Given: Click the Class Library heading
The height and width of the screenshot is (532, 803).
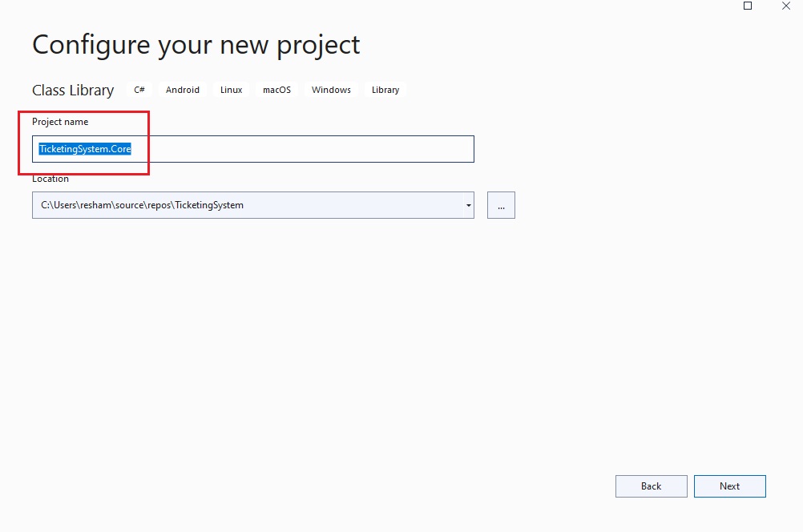Looking at the screenshot, I should [73, 90].
